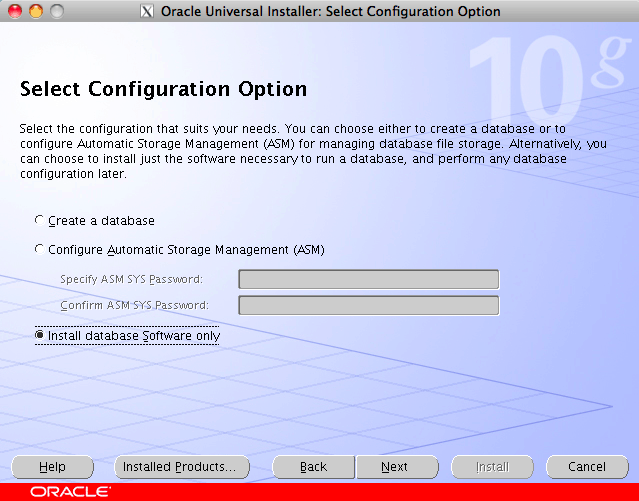
Task: Click the Oracle Universal Installer title text
Action: [x=331, y=12]
